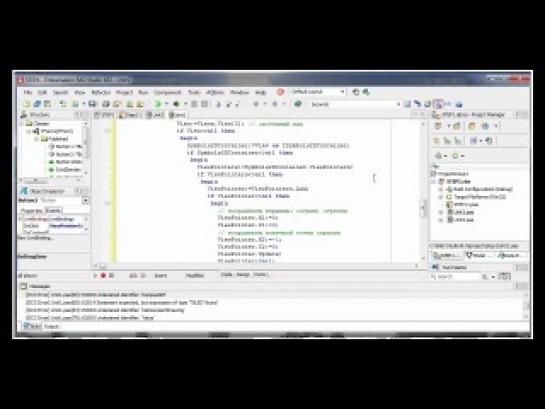Open the Default Layout combo box

[317, 92]
